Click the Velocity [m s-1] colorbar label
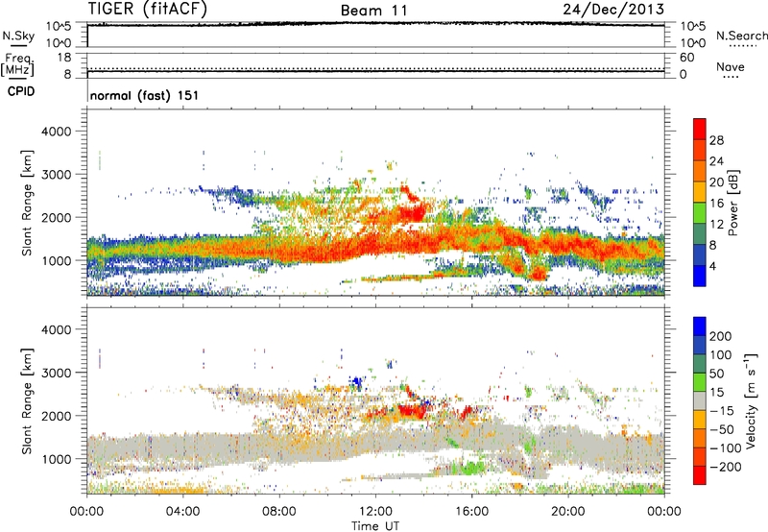Screen dimensions: 768x532 pyautogui.click(x=751, y=400)
